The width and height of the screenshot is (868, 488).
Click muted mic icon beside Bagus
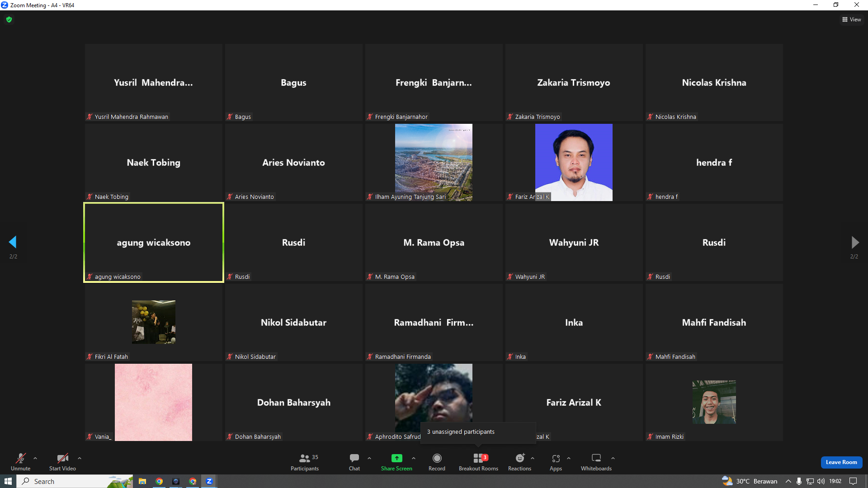[230, 117]
